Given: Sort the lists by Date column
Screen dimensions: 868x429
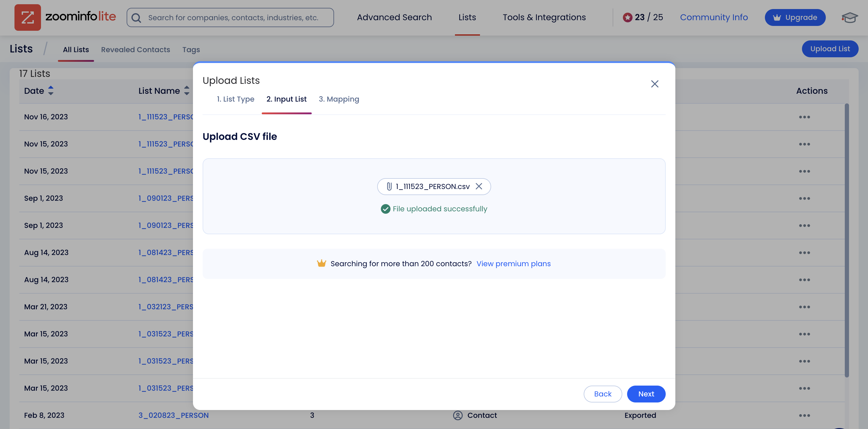Looking at the screenshot, I should point(51,91).
